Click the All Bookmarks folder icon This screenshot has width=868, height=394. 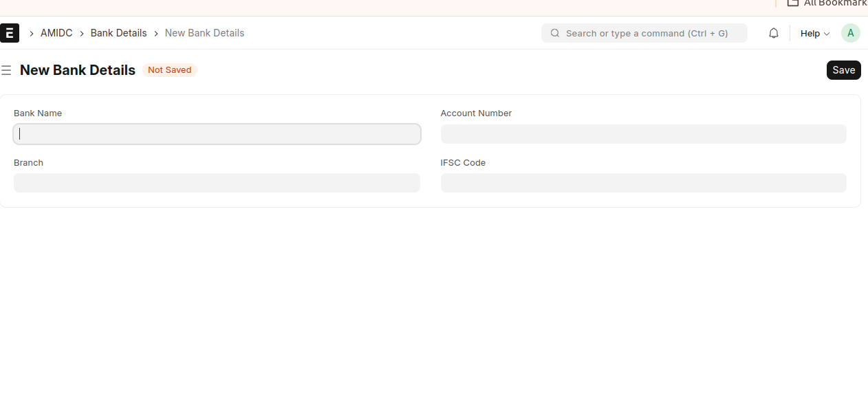pyautogui.click(x=793, y=3)
